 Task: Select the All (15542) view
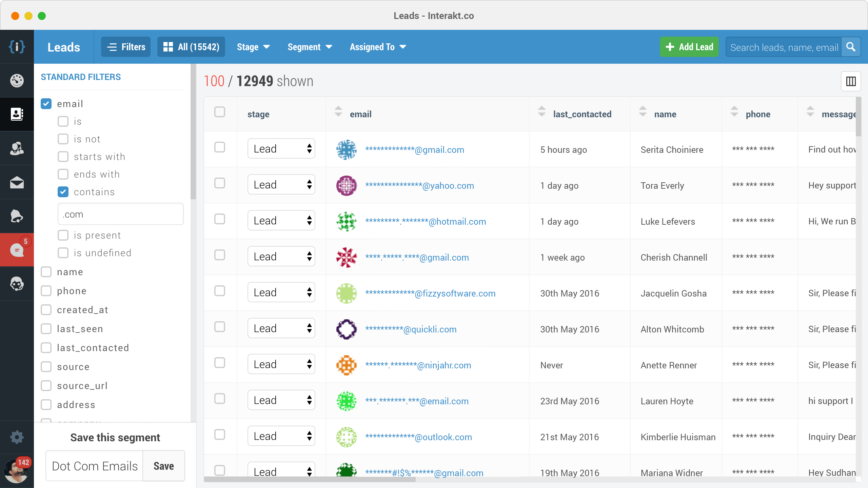[x=191, y=47]
